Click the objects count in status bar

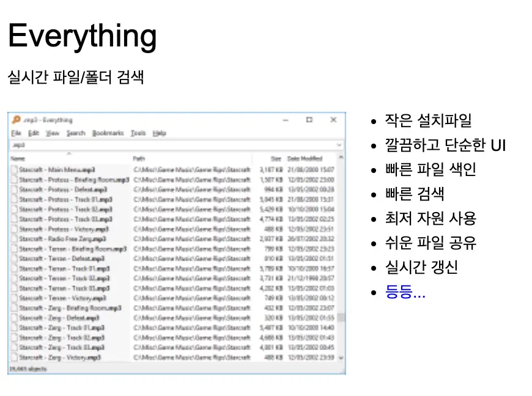(28, 369)
